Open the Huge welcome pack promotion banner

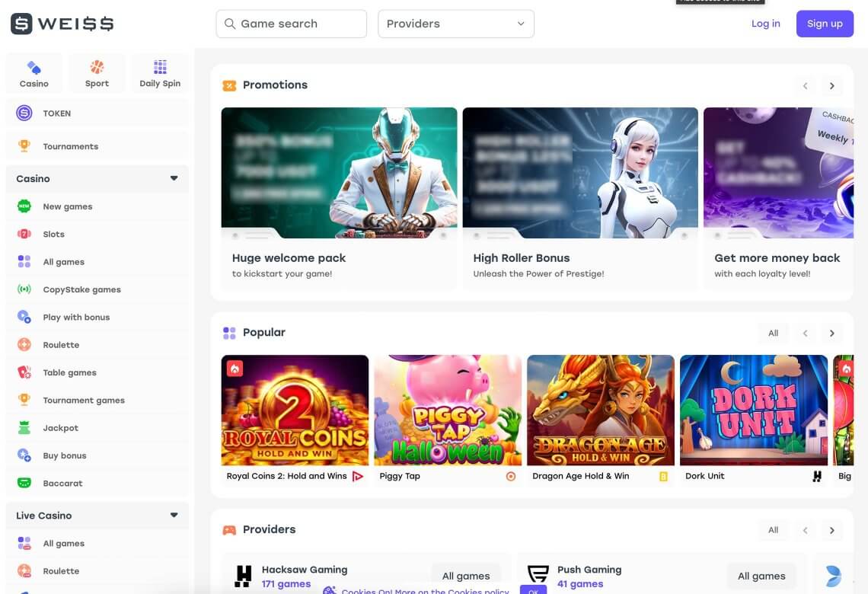[339, 173]
